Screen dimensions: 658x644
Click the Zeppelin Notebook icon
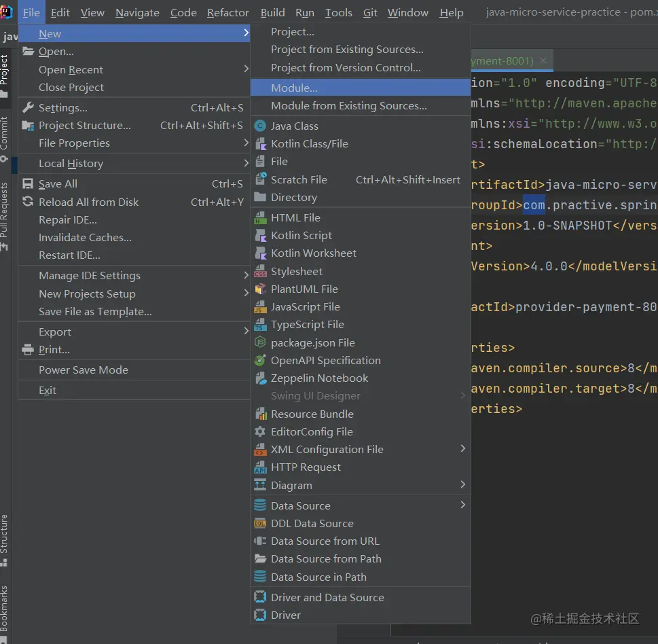(x=260, y=378)
